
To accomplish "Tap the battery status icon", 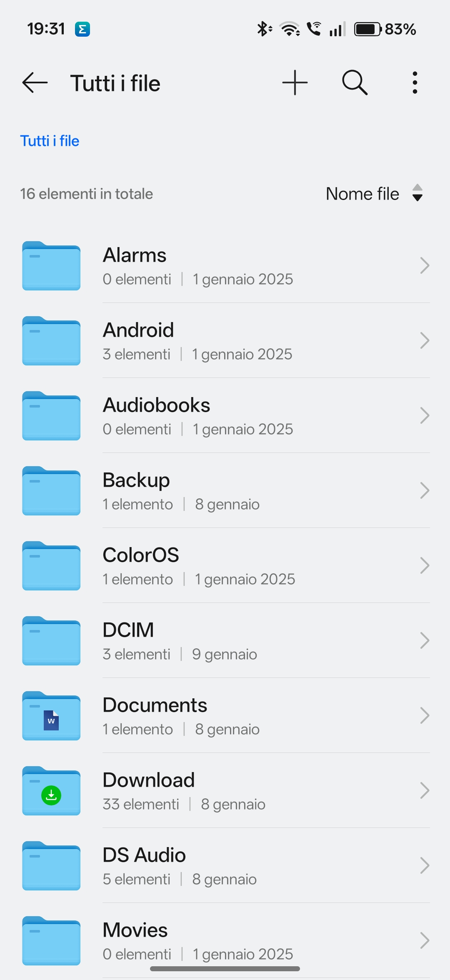I will click(x=367, y=29).
